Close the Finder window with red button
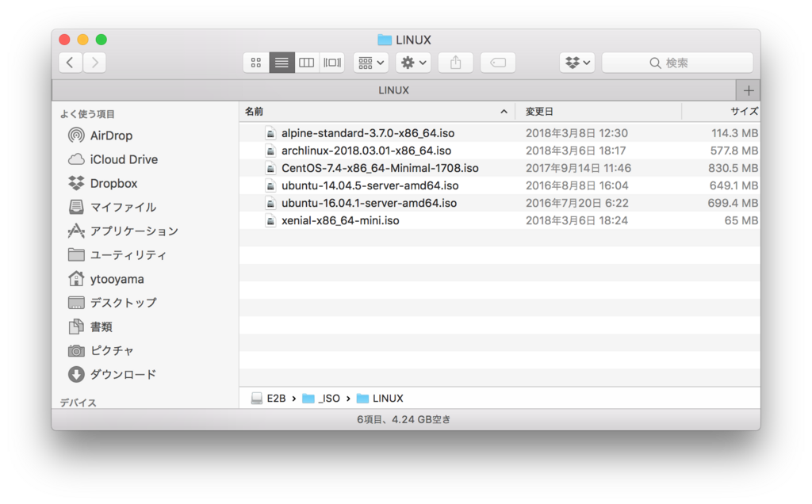 (65, 40)
